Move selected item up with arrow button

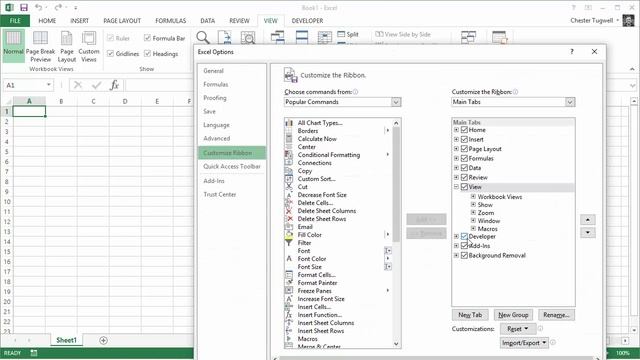(x=588, y=220)
